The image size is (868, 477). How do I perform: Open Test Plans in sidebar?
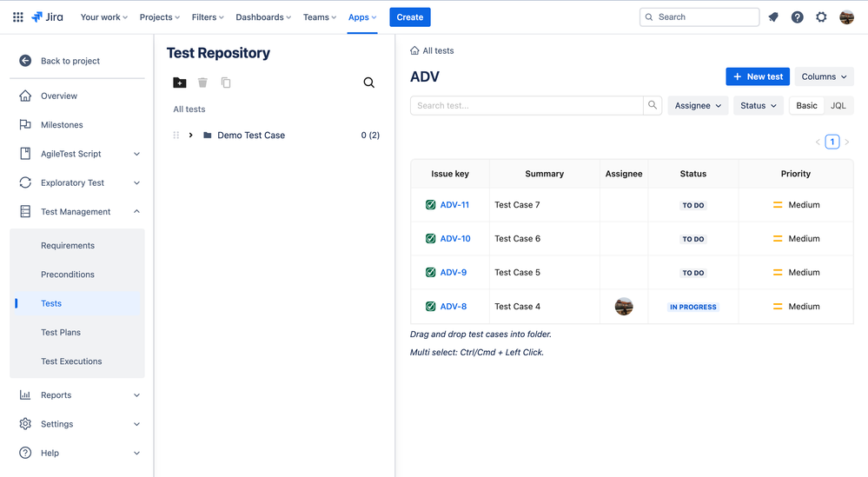(x=61, y=332)
